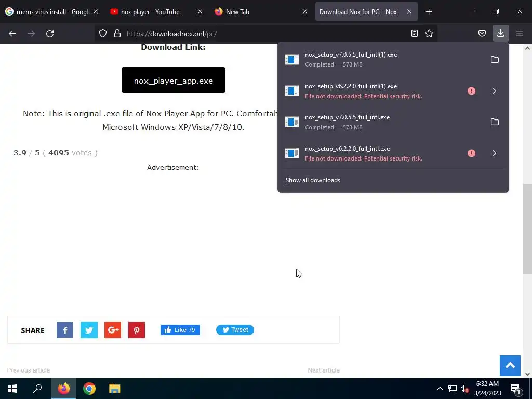
Task: Open Google Chrome from taskbar
Action: click(x=89, y=389)
